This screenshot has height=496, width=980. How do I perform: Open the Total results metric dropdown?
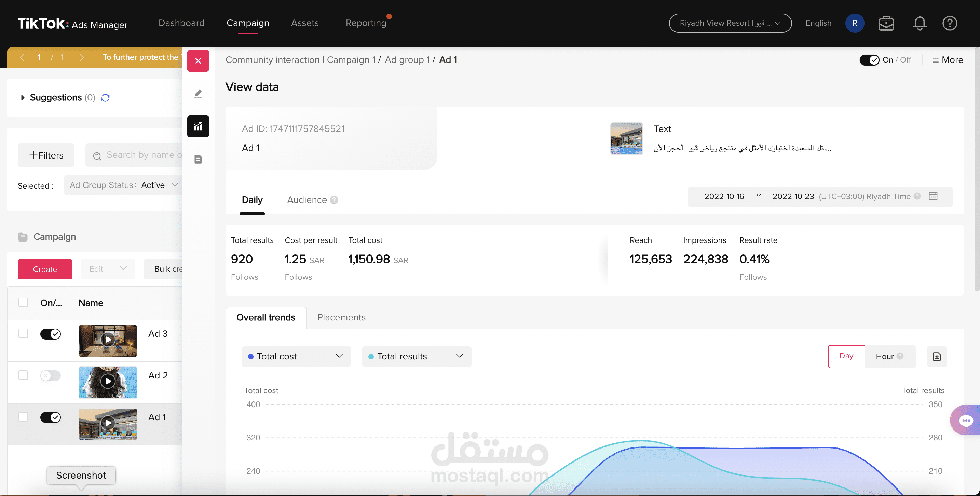(x=416, y=356)
